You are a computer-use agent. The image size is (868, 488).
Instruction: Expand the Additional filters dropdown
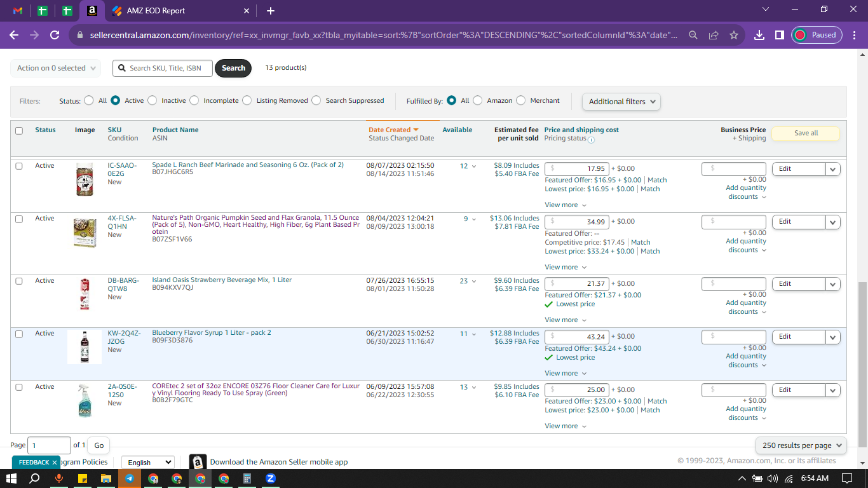pos(621,102)
